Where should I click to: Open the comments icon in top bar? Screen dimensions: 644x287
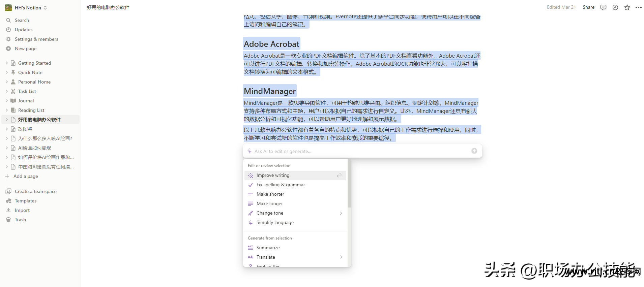point(603,7)
